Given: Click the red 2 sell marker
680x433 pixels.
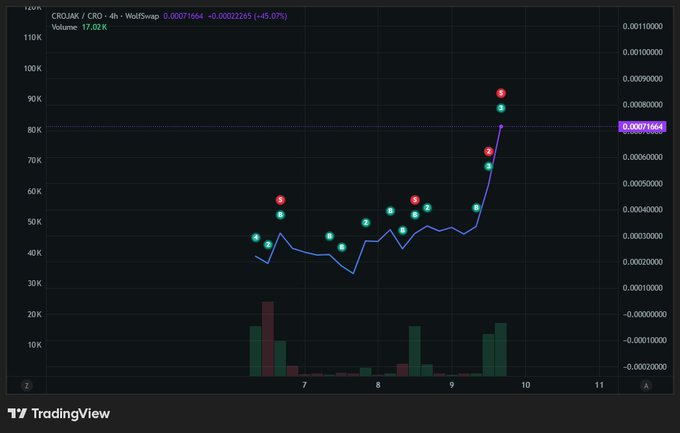Looking at the screenshot, I should pyautogui.click(x=489, y=151).
